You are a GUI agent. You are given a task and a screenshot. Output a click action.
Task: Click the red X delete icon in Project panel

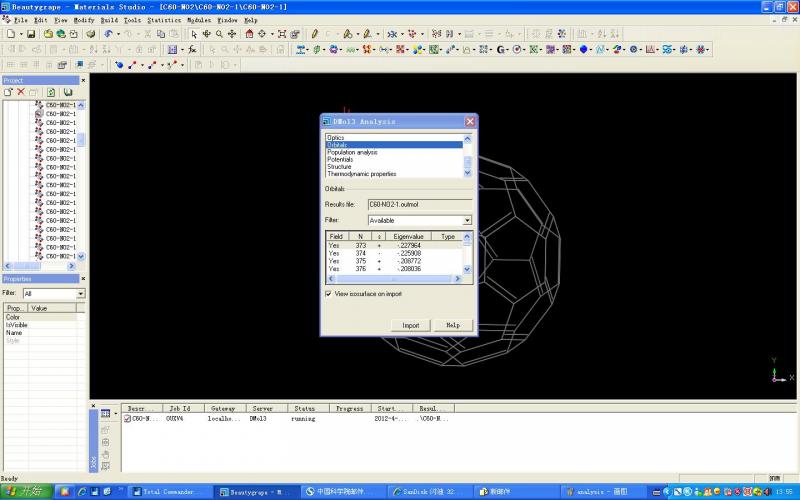pyautogui.click(x=20, y=92)
